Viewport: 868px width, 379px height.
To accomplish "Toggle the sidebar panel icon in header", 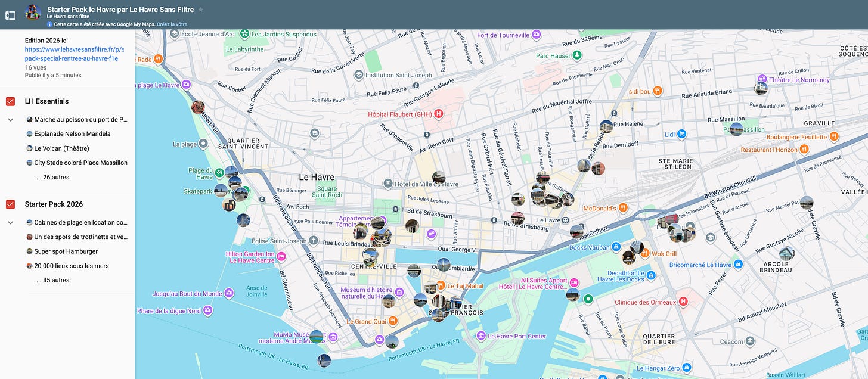I will [10, 15].
